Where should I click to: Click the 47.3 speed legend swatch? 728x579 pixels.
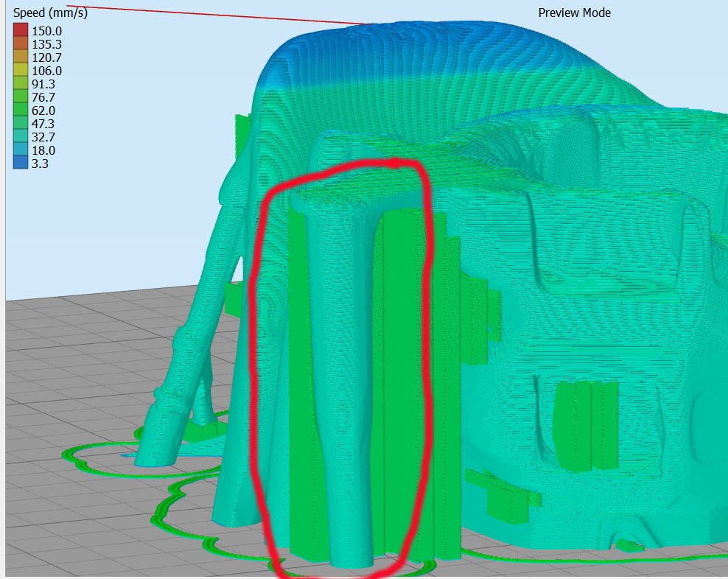(x=21, y=123)
